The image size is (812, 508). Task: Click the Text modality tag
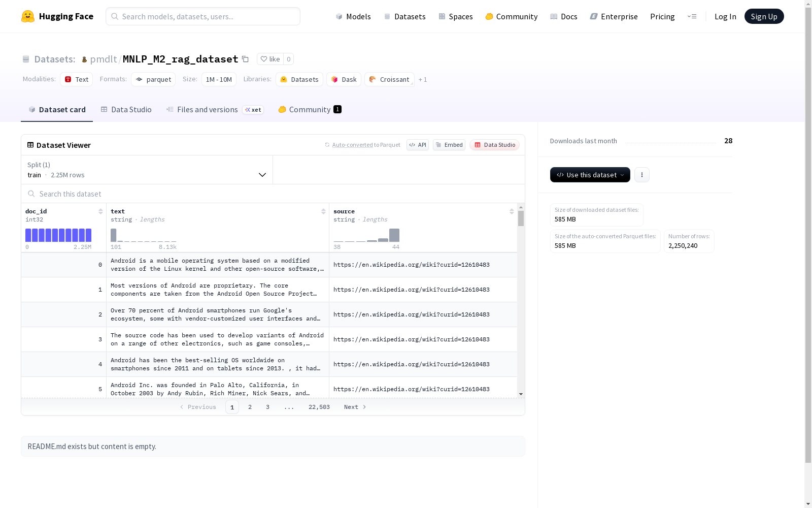coord(76,79)
